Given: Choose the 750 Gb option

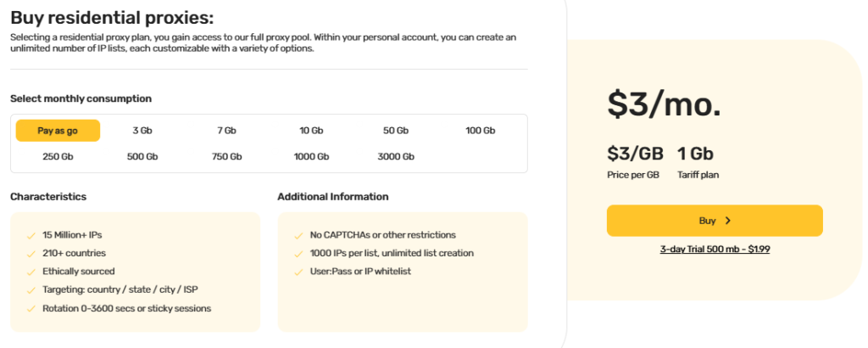Looking at the screenshot, I should [x=226, y=156].
